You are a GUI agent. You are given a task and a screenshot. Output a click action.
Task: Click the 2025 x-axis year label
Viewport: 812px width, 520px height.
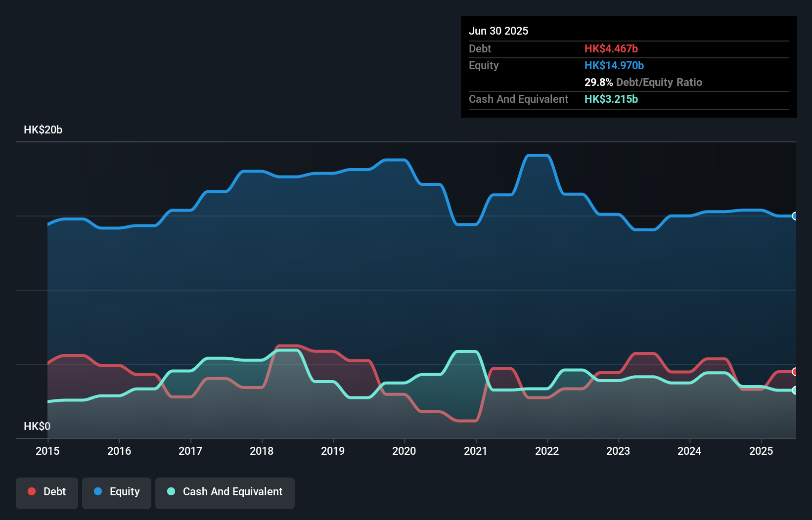(761, 451)
